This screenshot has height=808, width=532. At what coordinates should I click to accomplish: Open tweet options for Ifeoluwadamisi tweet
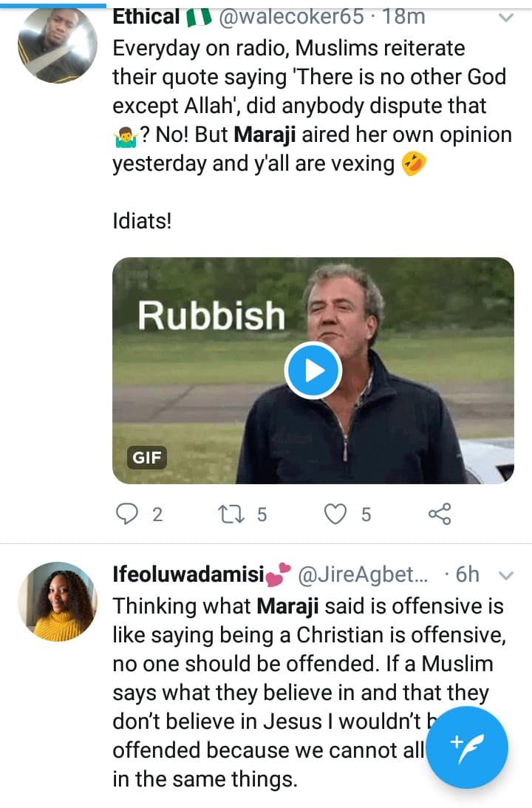(x=507, y=575)
